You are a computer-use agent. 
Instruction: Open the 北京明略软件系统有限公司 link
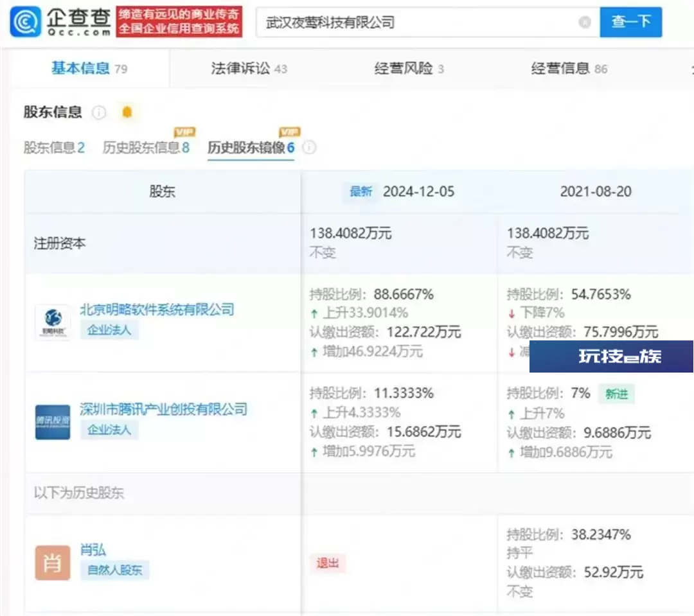coord(157,310)
